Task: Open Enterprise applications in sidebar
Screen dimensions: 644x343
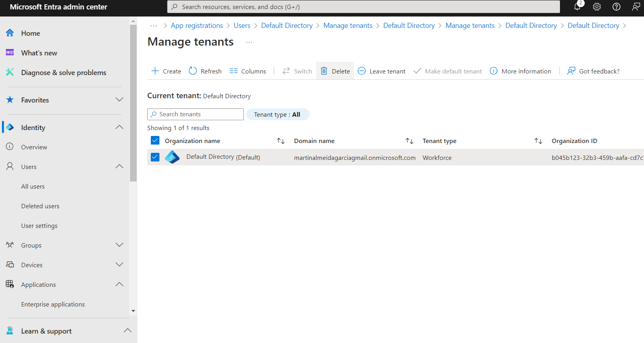Action: tap(53, 304)
